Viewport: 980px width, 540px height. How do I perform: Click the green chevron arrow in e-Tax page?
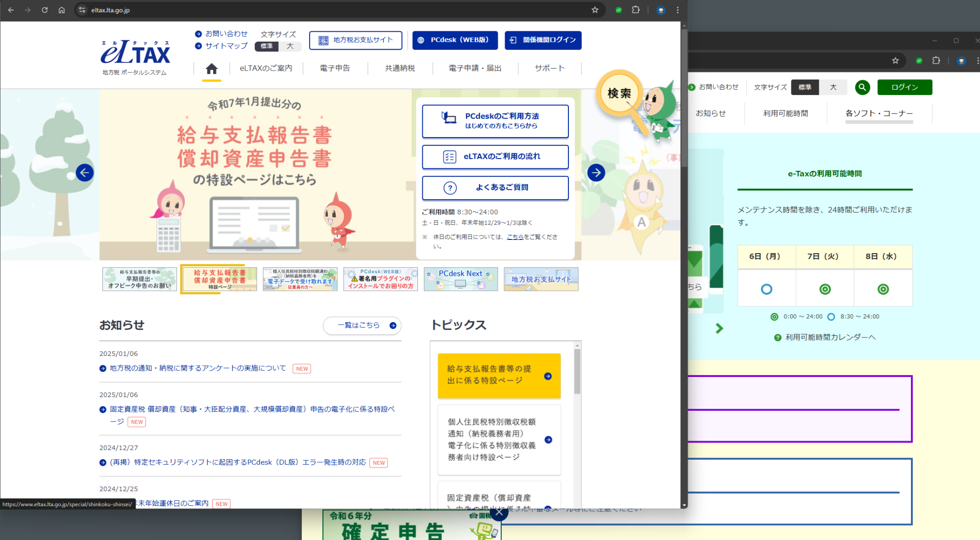[x=719, y=328]
